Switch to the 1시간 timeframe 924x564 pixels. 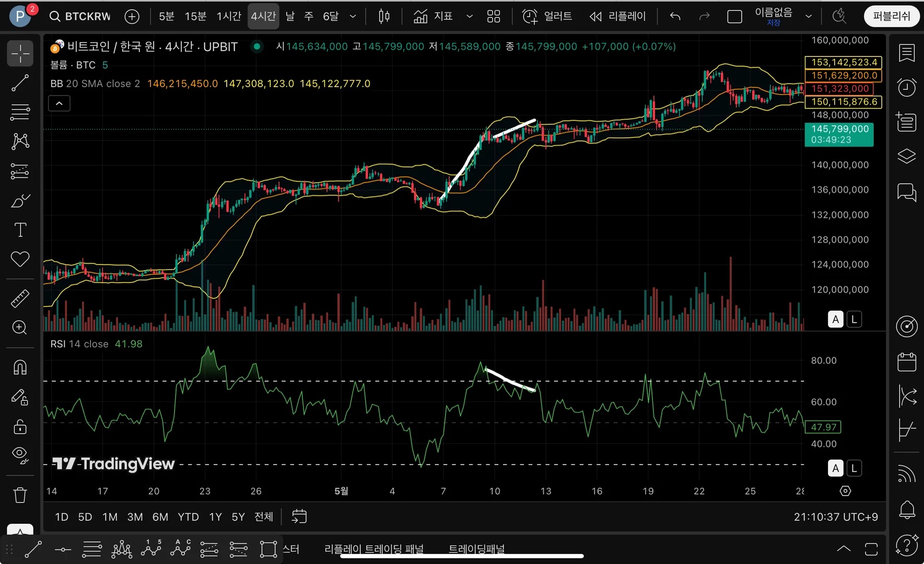click(229, 17)
